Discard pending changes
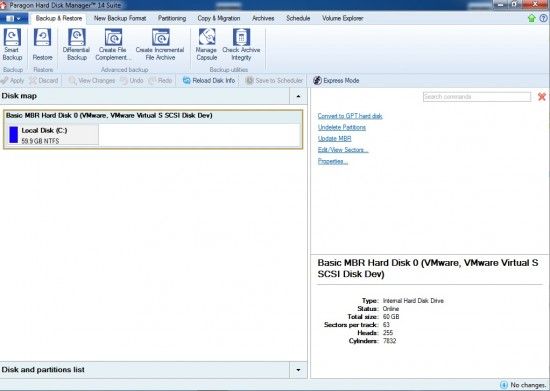The width and height of the screenshot is (550, 391). coord(44,81)
